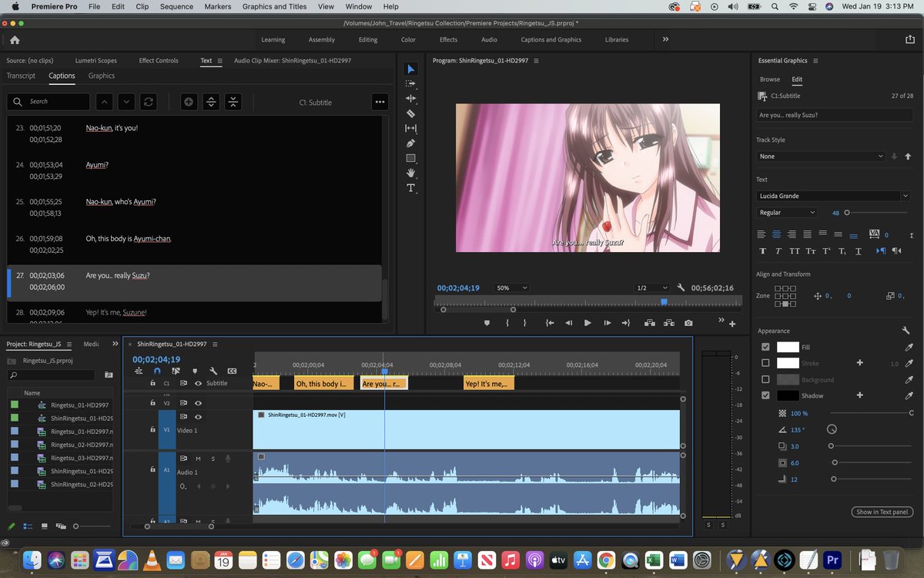924x578 pixels.
Task: Select the Type tool
Action: point(410,188)
